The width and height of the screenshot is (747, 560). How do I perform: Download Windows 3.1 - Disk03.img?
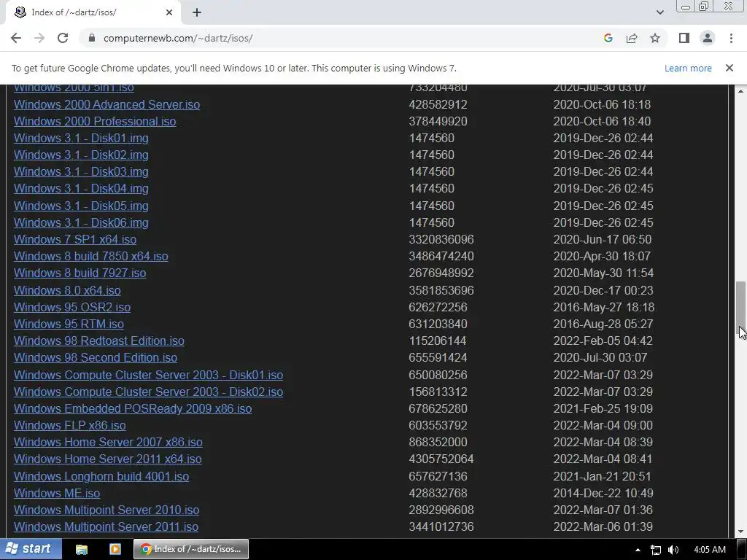tap(81, 171)
